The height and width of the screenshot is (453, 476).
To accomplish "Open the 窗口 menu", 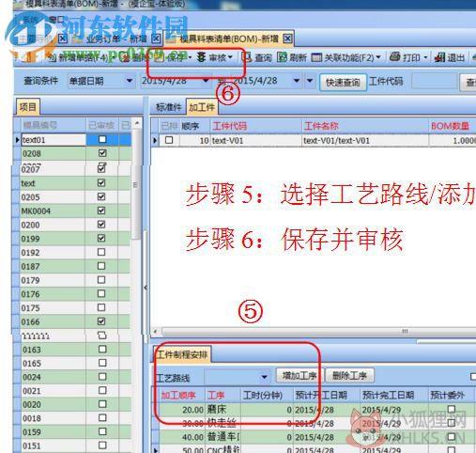I will pyautogui.click(x=56, y=20).
